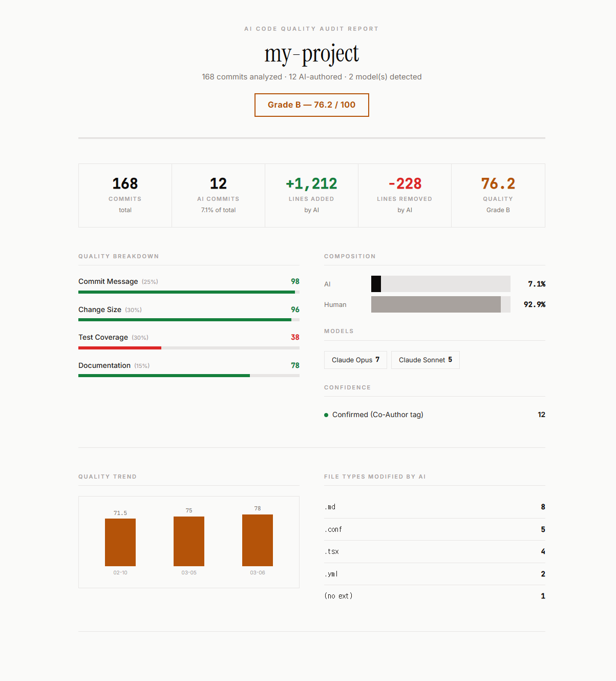
Task: Select the .md file type row
Action: click(x=435, y=507)
